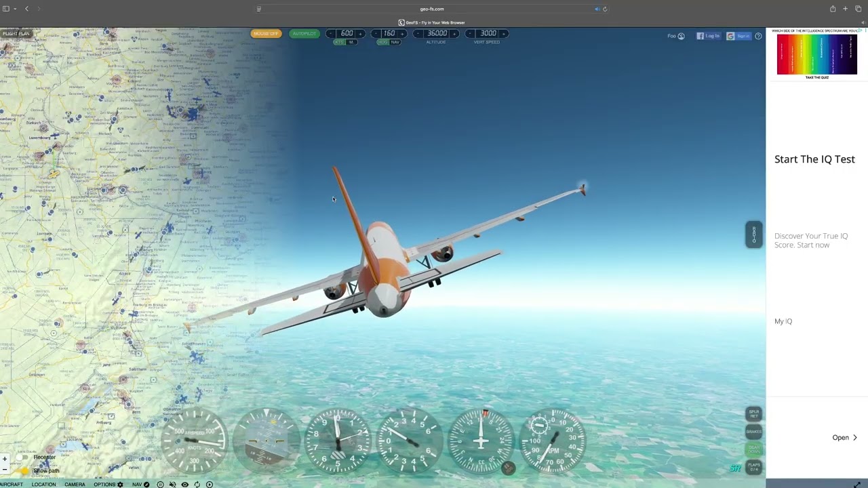This screenshot has width=868, height=488.
Task: Open OPTIONS gear settings
Action: tap(108, 485)
